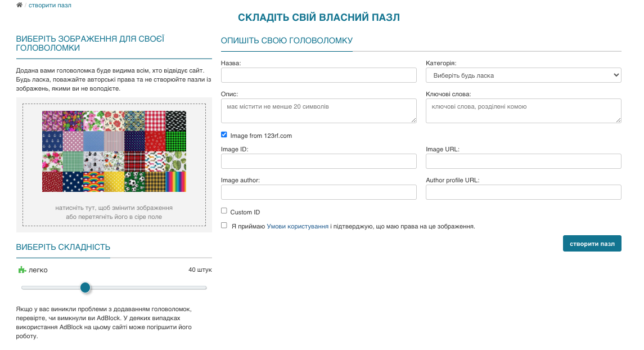Click the Image ID field
The image size is (644, 350).
point(318,161)
